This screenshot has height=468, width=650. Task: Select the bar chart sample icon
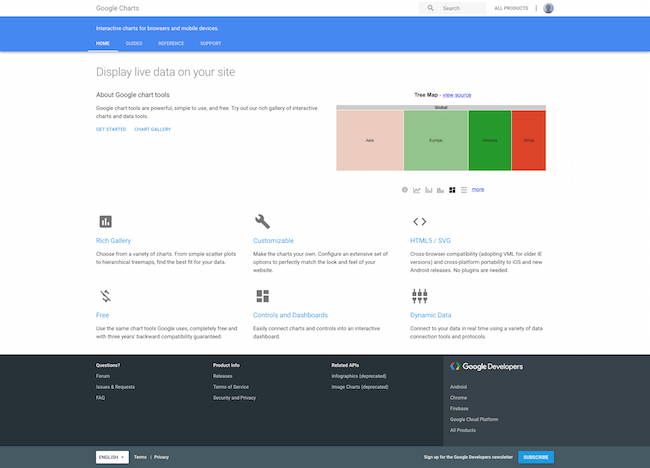tap(429, 190)
